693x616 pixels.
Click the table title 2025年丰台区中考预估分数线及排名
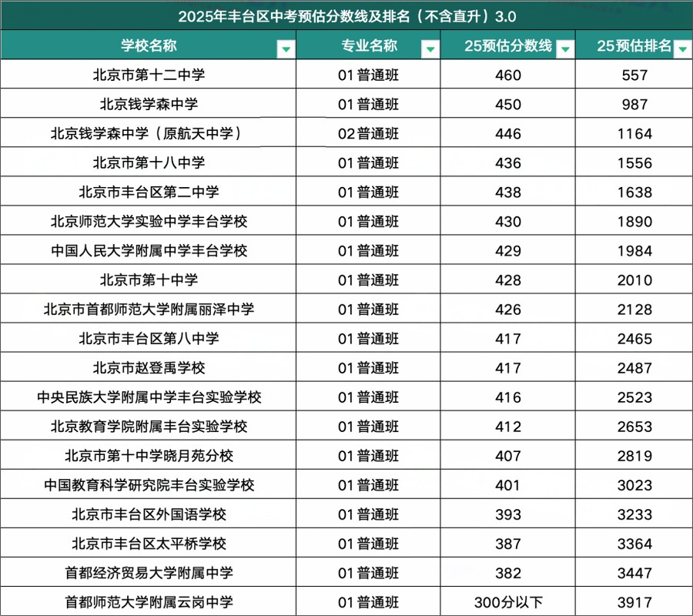(x=346, y=15)
